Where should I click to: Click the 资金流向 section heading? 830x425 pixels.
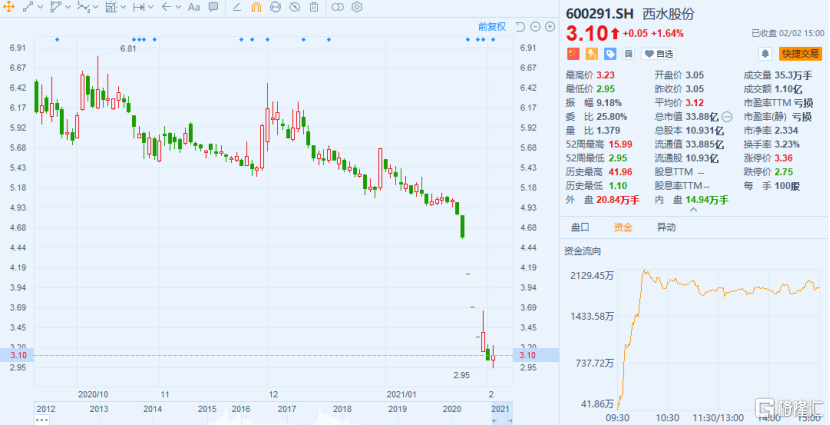(582, 251)
